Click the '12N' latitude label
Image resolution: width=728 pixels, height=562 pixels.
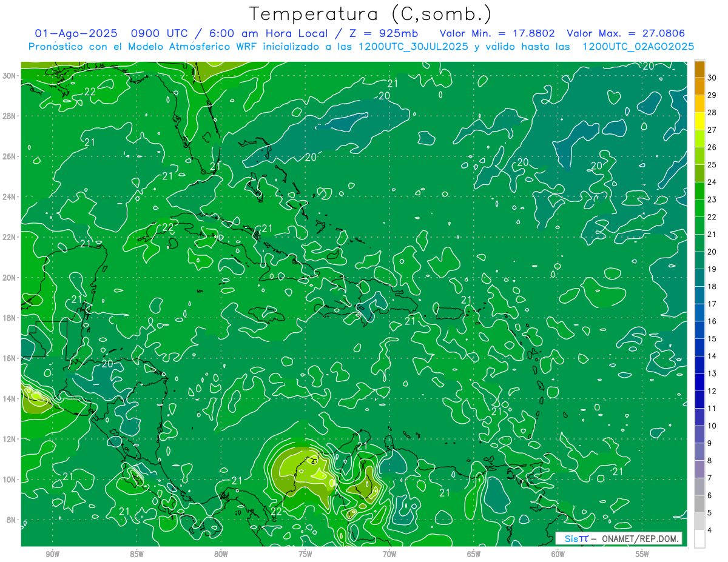click(9, 439)
